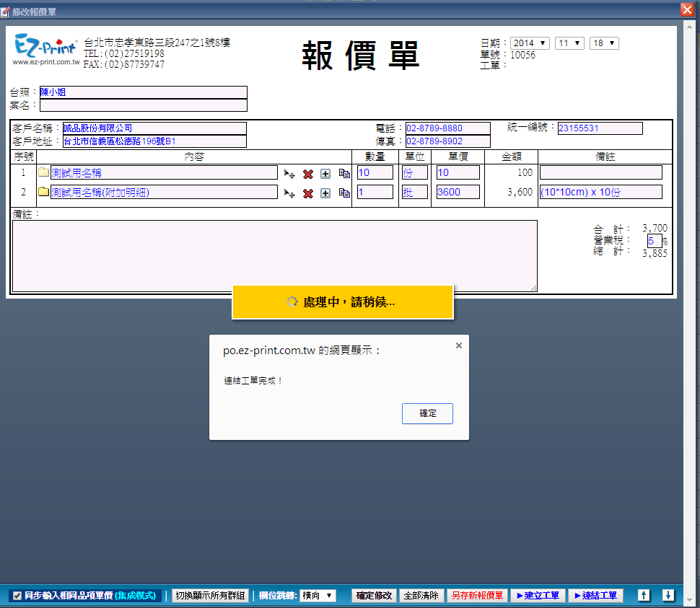Click the 切換顯示所有群組 button
This screenshot has width=700, height=608.
[x=210, y=596]
